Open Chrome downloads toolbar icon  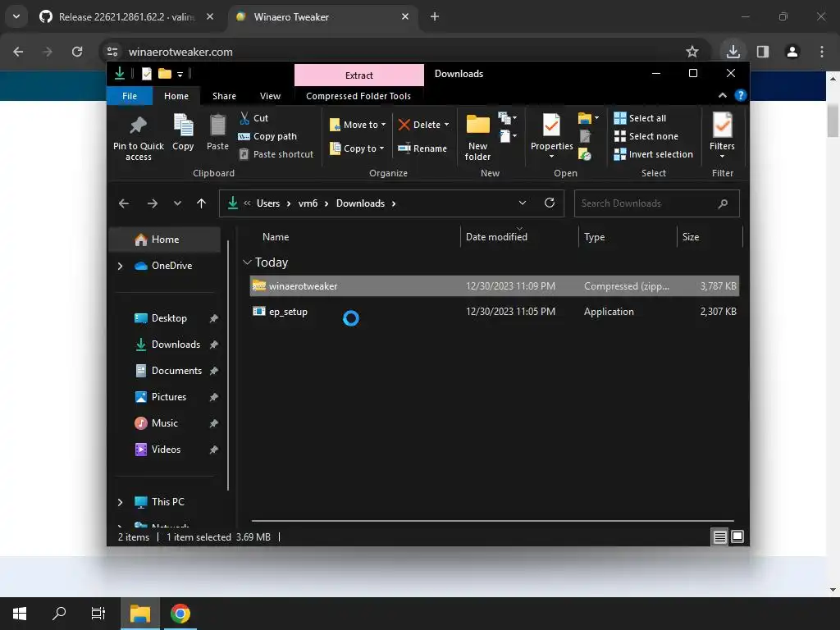(733, 52)
